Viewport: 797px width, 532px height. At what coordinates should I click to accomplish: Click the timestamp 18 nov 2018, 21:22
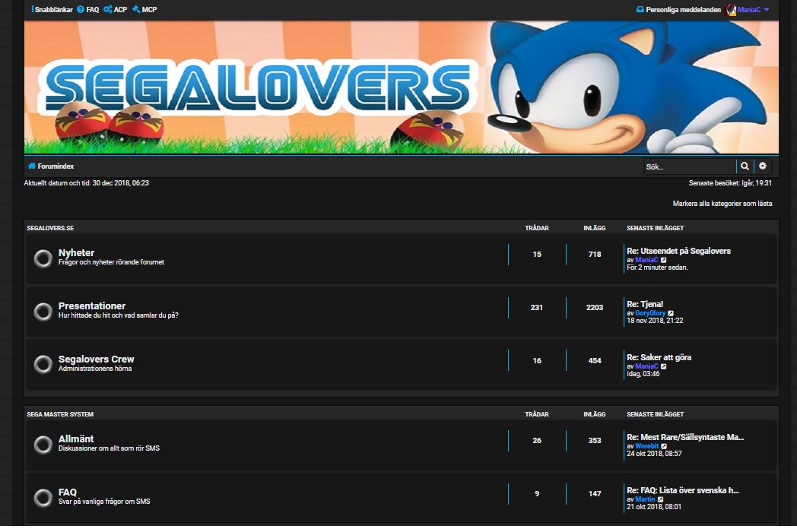click(x=655, y=321)
